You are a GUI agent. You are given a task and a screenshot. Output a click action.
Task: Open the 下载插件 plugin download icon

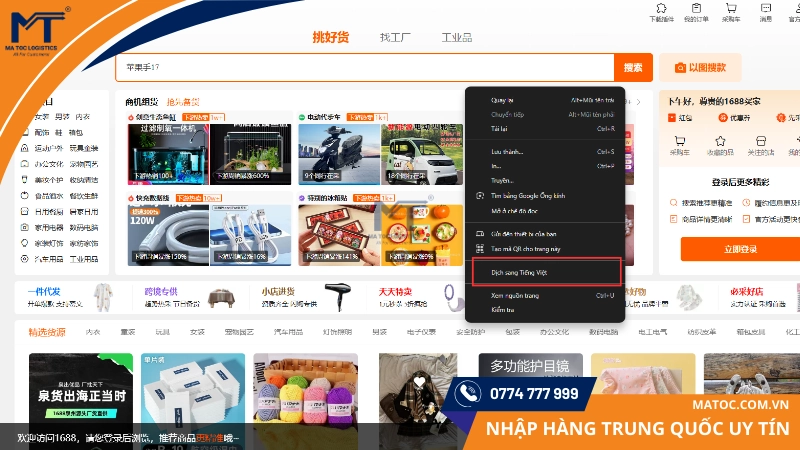pyautogui.click(x=661, y=8)
